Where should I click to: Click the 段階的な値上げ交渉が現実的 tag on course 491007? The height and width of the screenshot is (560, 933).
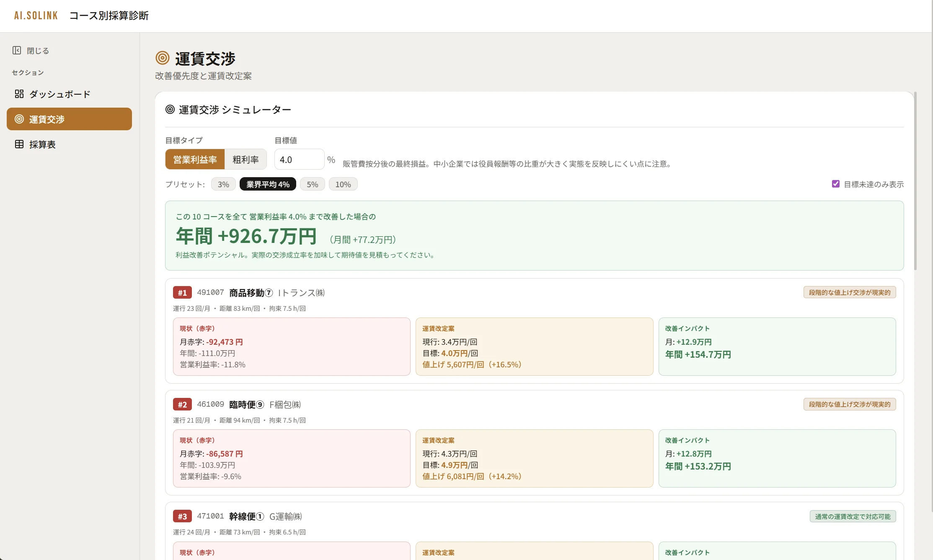pyautogui.click(x=850, y=292)
